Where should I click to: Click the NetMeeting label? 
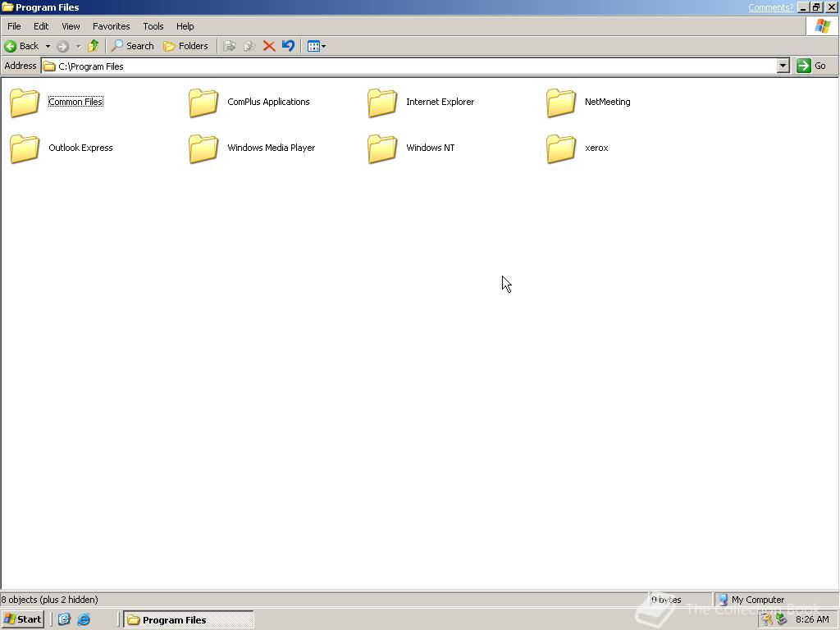point(608,102)
